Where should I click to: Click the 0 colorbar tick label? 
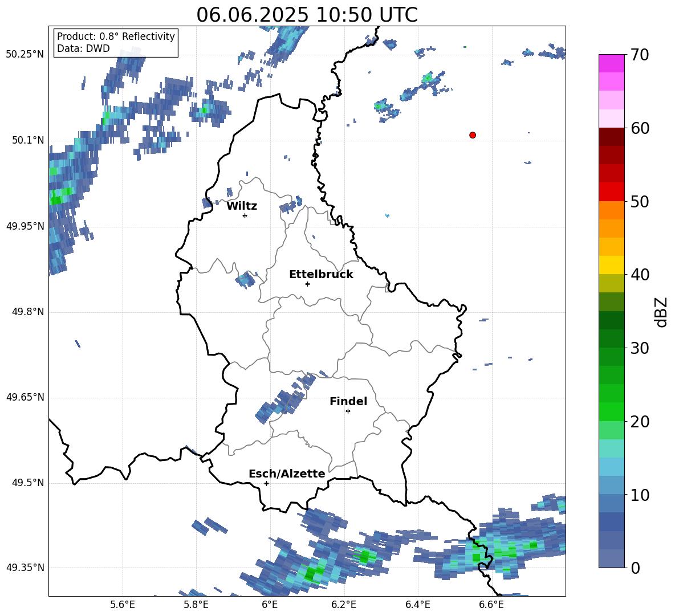[635, 568]
